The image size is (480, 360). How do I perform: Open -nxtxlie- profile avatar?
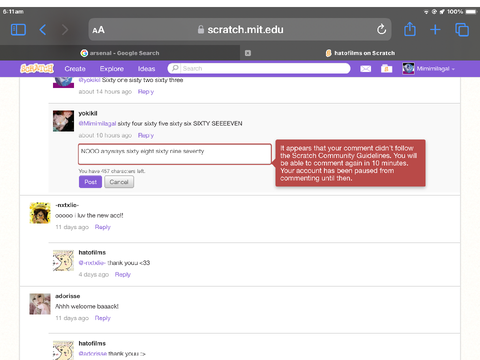[x=40, y=213]
